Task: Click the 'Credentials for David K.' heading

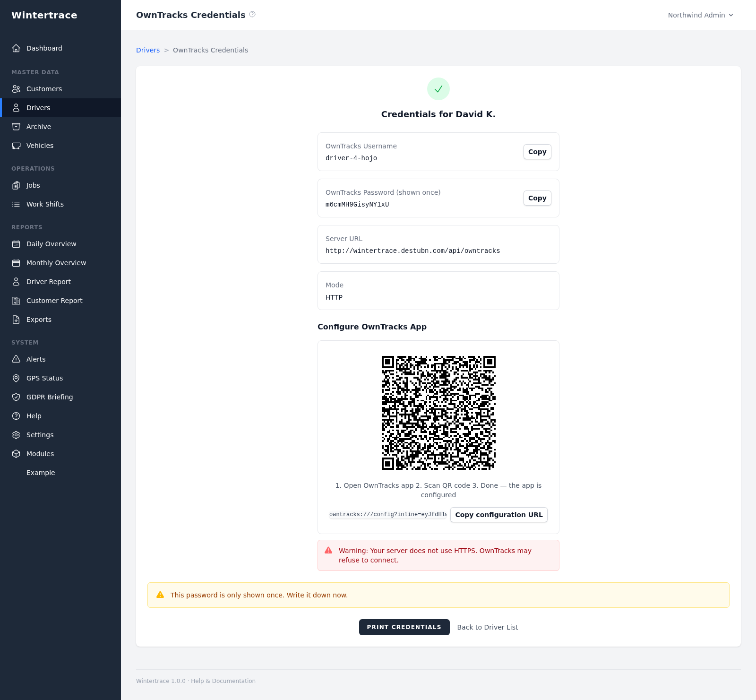Action: (x=438, y=114)
